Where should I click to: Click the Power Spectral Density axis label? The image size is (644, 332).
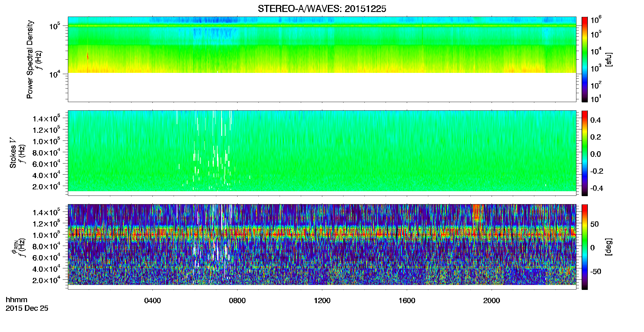[x=30, y=59]
